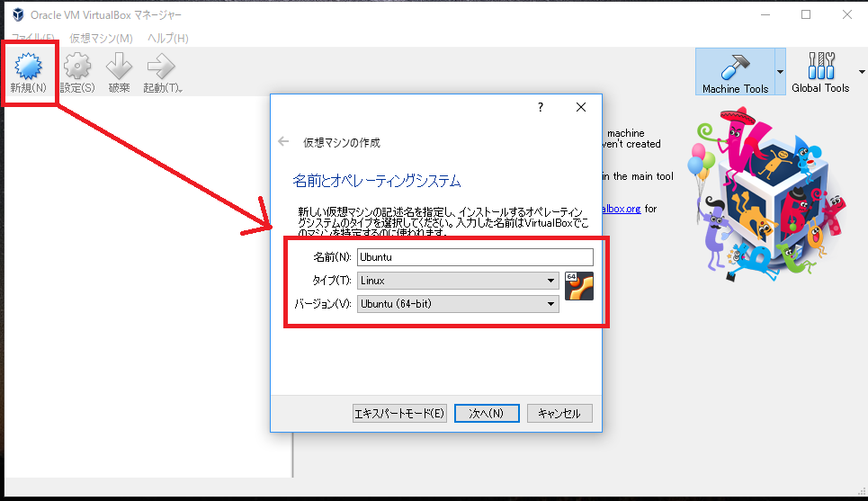Click the 64-bit OS type icon
The image size is (868, 501).
(x=579, y=286)
